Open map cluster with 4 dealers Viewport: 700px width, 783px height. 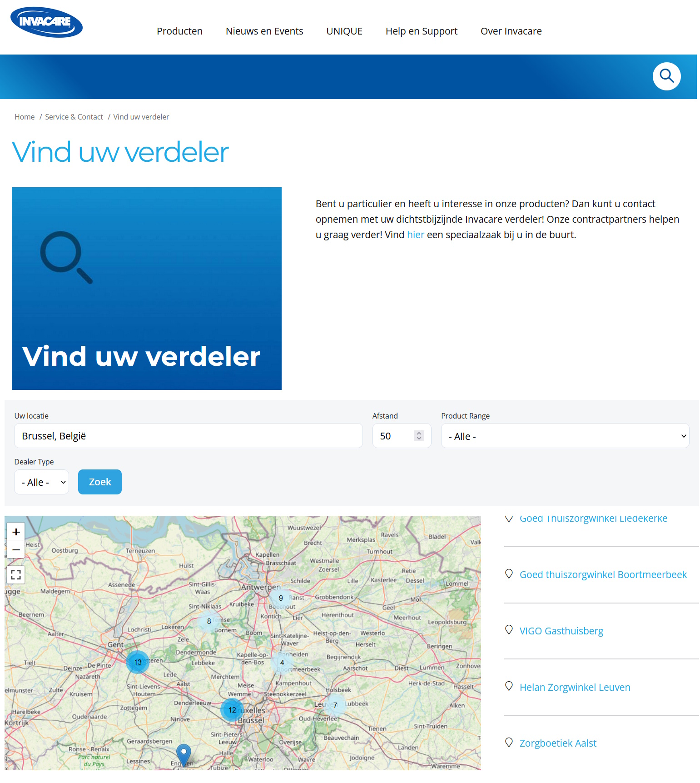(x=282, y=663)
